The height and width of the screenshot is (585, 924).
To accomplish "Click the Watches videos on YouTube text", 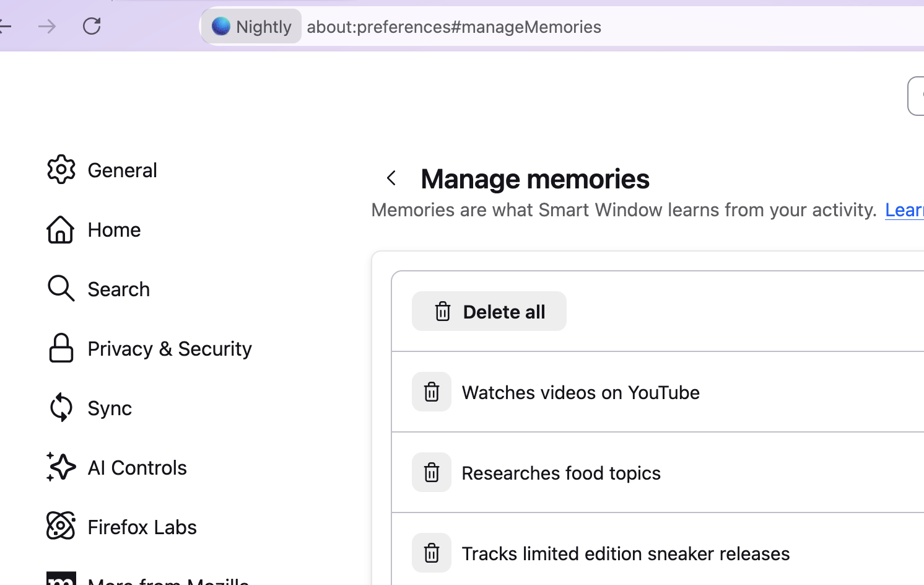I will [580, 392].
